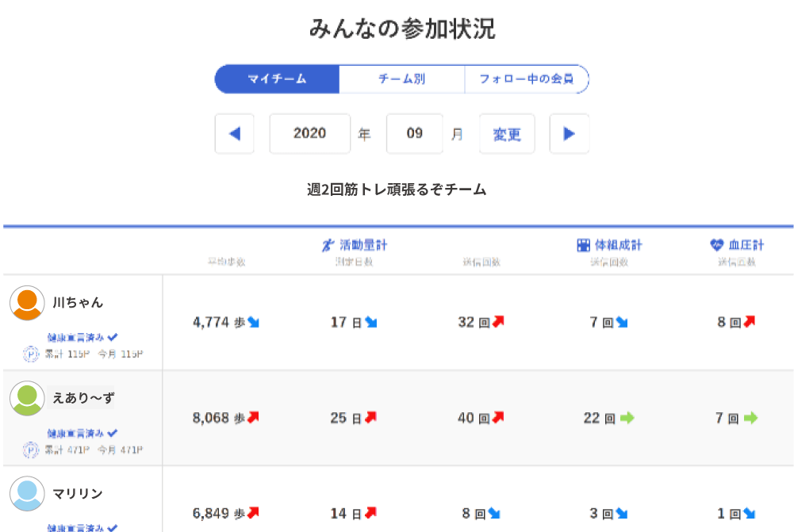Click the up arrow beside 8,068 歩

tap(253, 417)
